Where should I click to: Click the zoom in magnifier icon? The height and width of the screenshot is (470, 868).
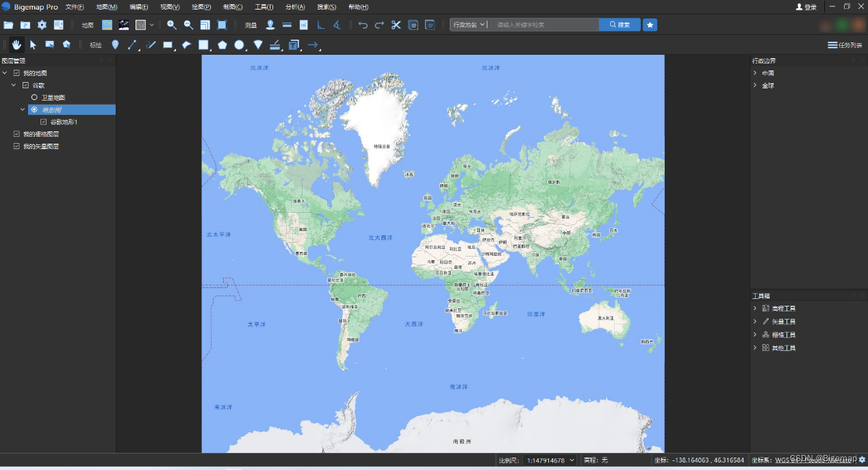tap(172, 25)
